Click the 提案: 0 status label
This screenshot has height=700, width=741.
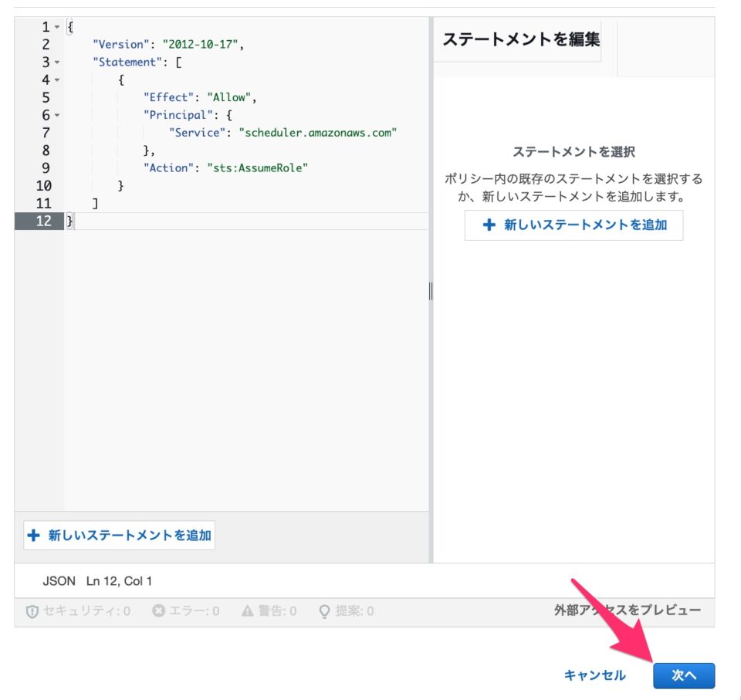[354, 610]
